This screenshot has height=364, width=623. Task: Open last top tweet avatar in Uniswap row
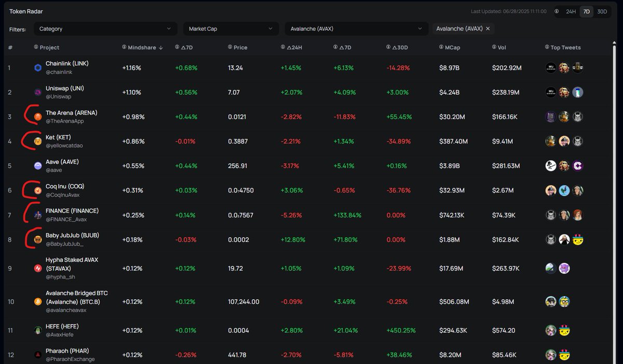[577, 92]
